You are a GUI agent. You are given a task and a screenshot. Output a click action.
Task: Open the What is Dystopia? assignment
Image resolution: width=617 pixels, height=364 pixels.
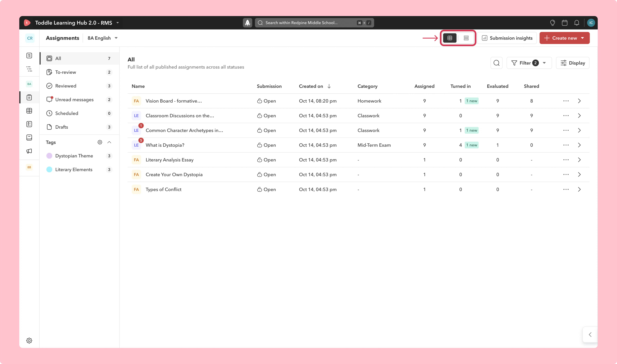coord(165,145)
